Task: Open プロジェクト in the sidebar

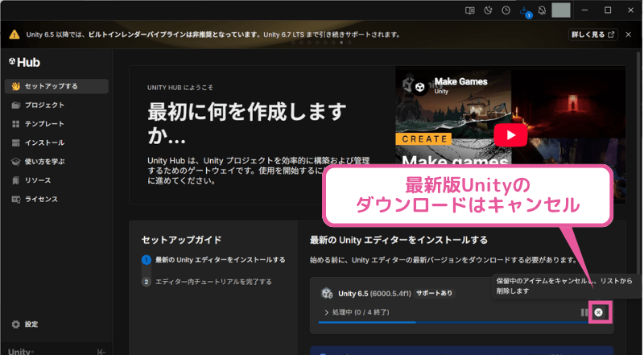Action: 56,105
